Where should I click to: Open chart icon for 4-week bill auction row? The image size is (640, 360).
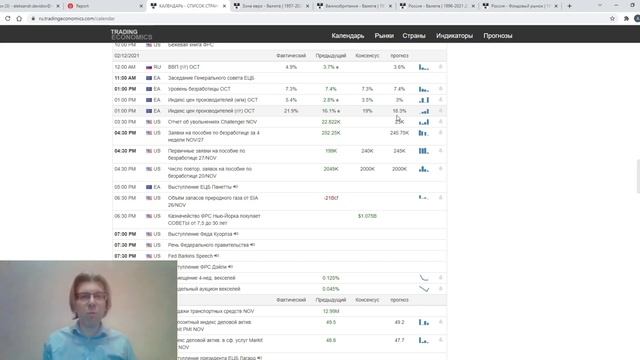424,278
